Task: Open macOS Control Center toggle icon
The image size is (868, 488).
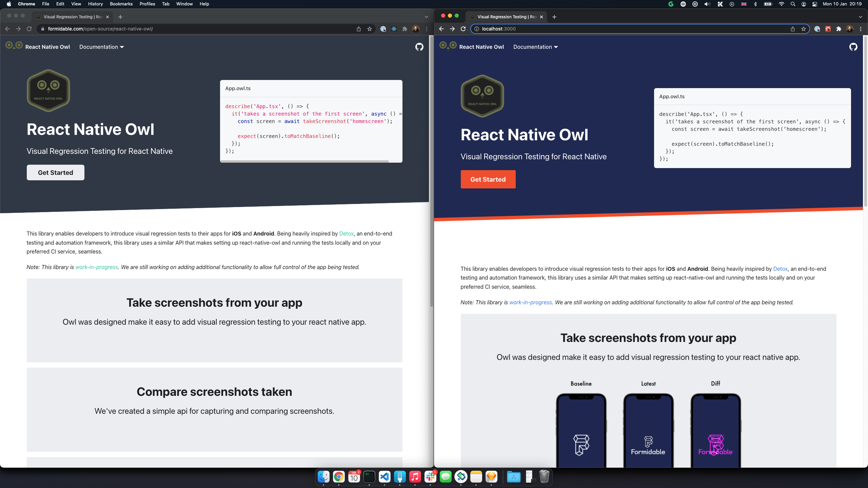Action: click(814, 4)
